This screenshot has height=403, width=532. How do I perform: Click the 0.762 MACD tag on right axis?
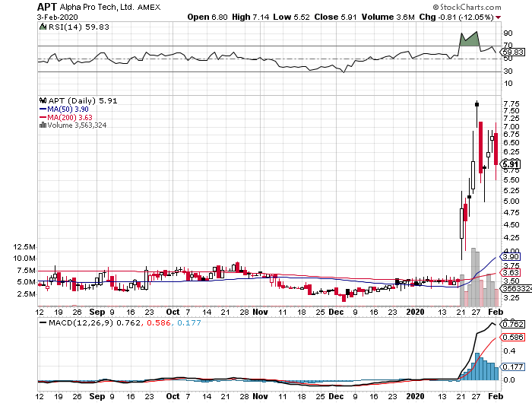click(513, 324)
